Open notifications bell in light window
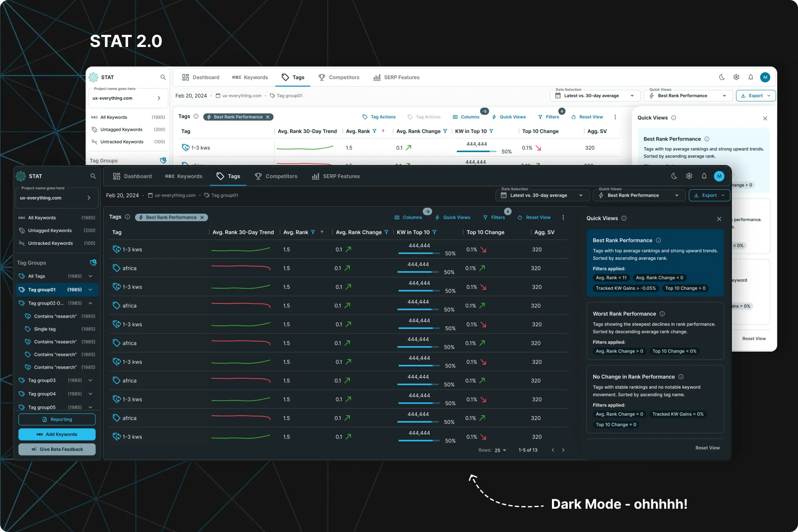This screenshot has width=798, height=532. coord(751,77)
